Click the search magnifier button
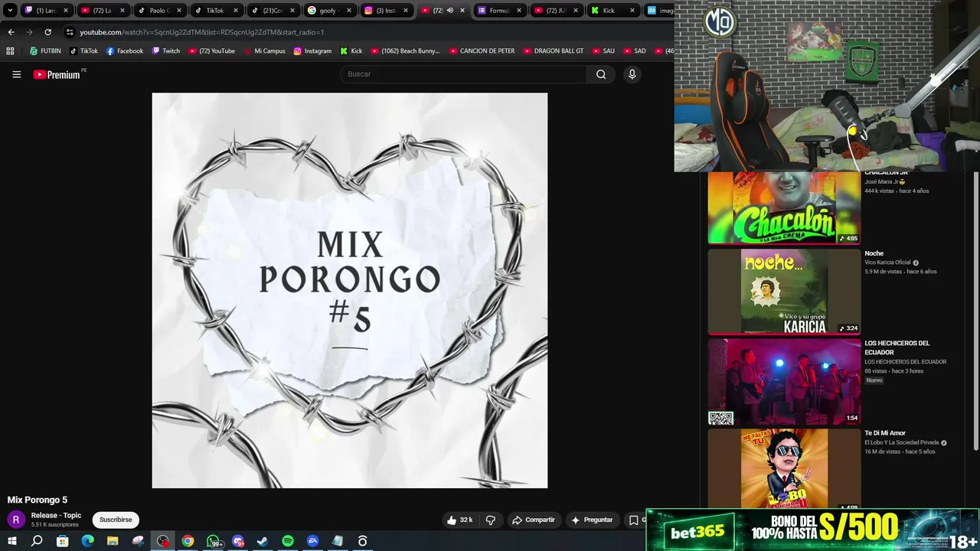This screenshot has height=551, width=980. pyautogui.click(x=601, y=74)
